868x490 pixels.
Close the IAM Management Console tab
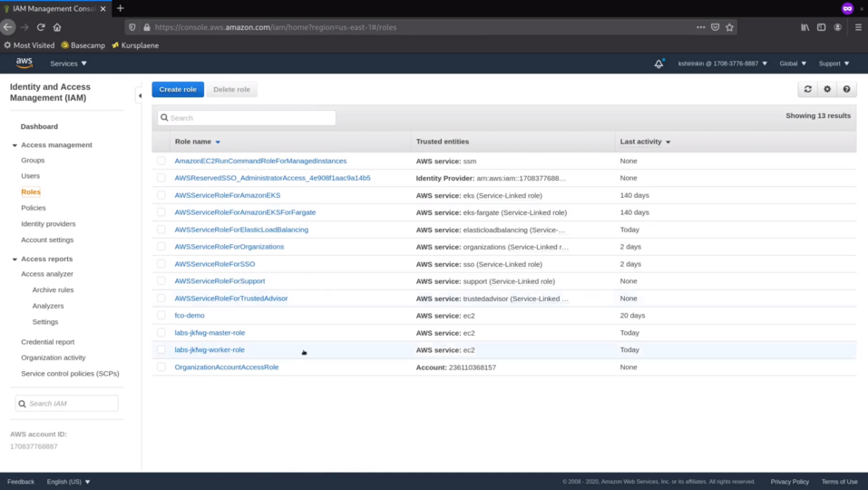(x=103, y=9)
